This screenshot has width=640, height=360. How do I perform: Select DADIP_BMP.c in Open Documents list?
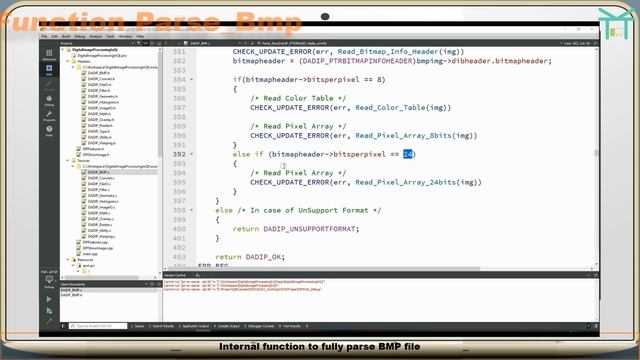72,290
